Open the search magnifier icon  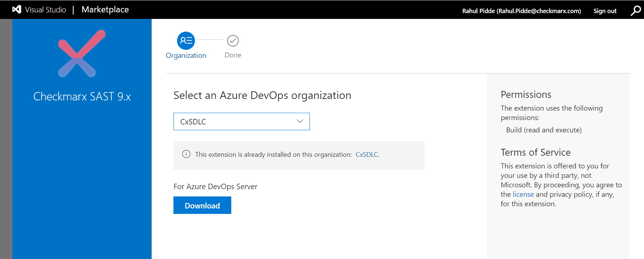coord(636,11)
